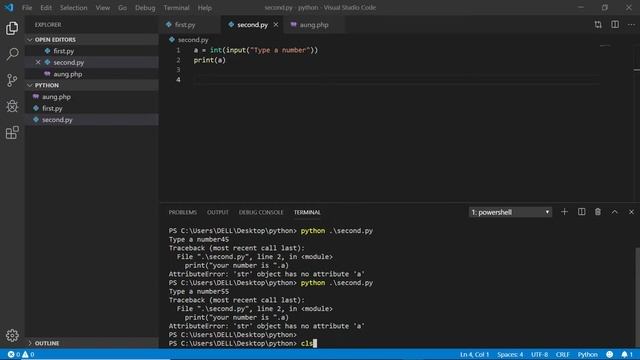
Task: Open editor More Actions ellipsis
Action: 631,25
